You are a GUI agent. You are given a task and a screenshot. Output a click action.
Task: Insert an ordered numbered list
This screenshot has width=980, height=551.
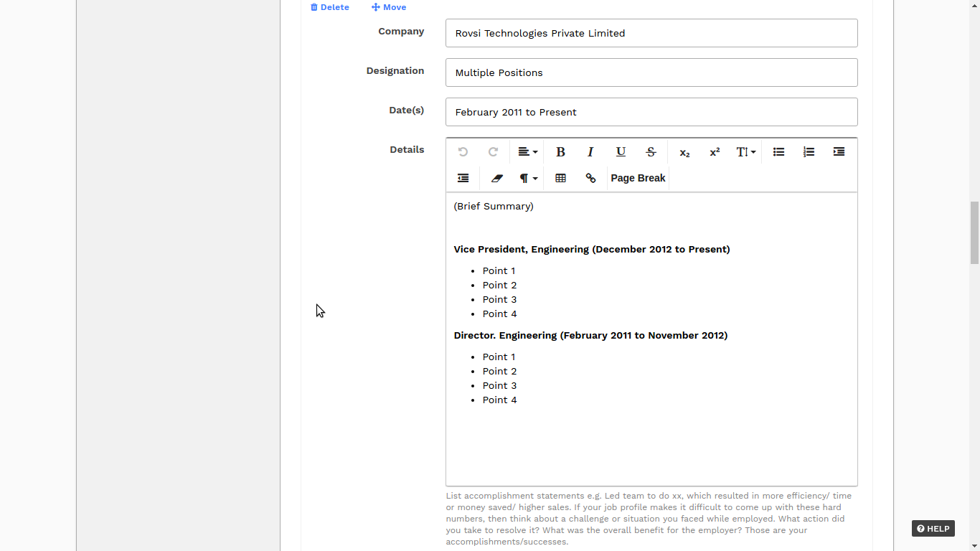[x=809, y=152]
